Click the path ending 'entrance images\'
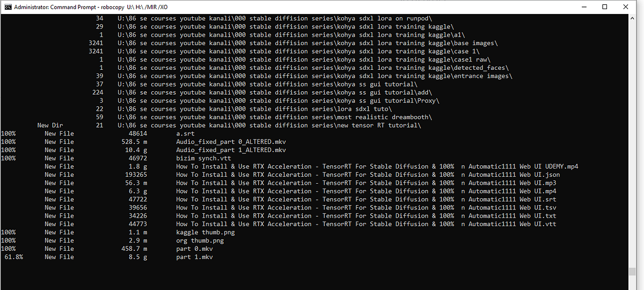The image size is (644, 290). 316,76
